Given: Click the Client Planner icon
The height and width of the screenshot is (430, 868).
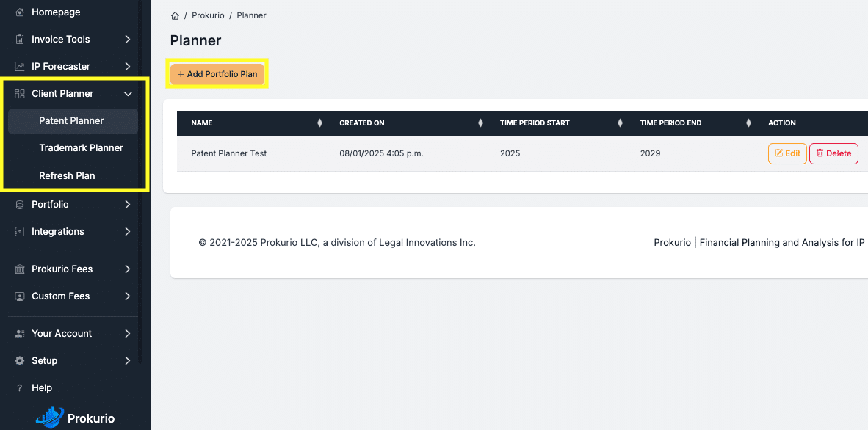Looking at the screenshot, I should 18,93.
